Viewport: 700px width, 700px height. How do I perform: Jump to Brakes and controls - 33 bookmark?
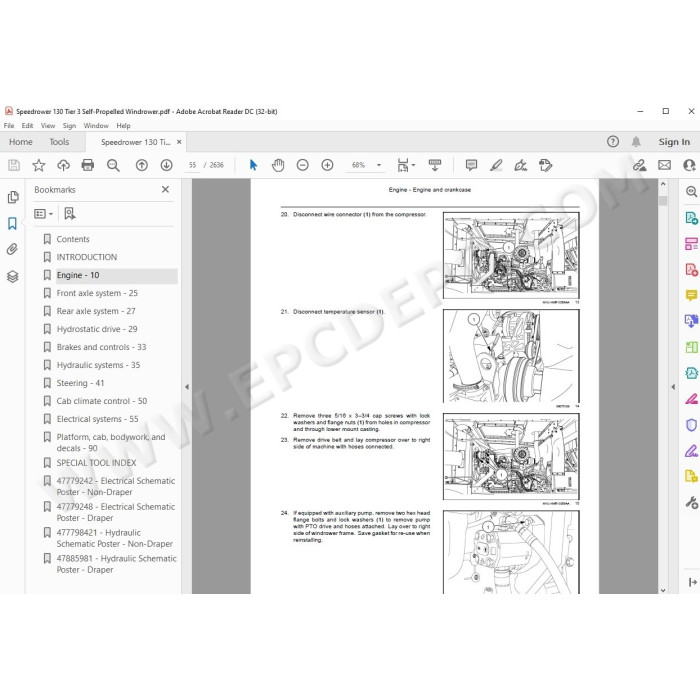[x=101, y=347]
